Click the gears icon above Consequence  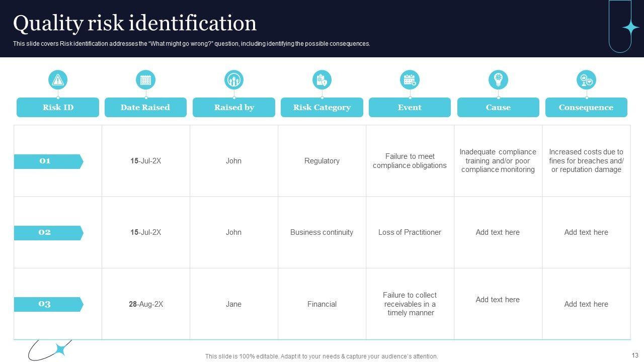586,80
